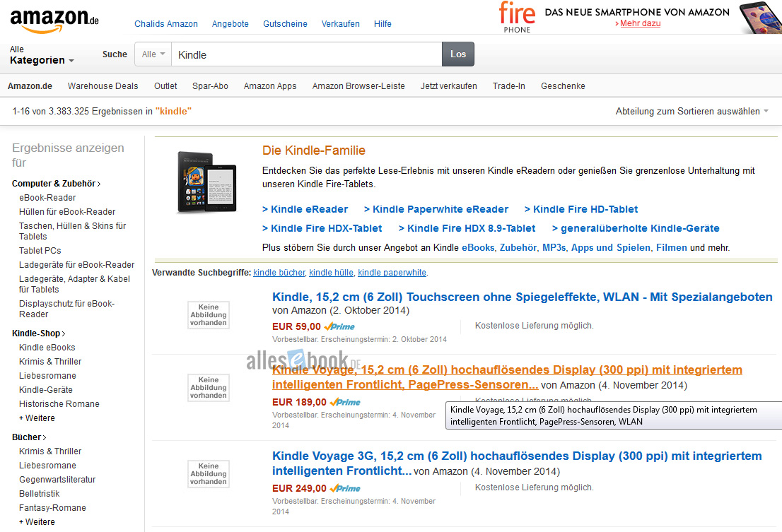This screenshot has width=782, height=532.
Task: Click the 'Filmen' link in Kindle-Familie text
Action: point(671,247)
